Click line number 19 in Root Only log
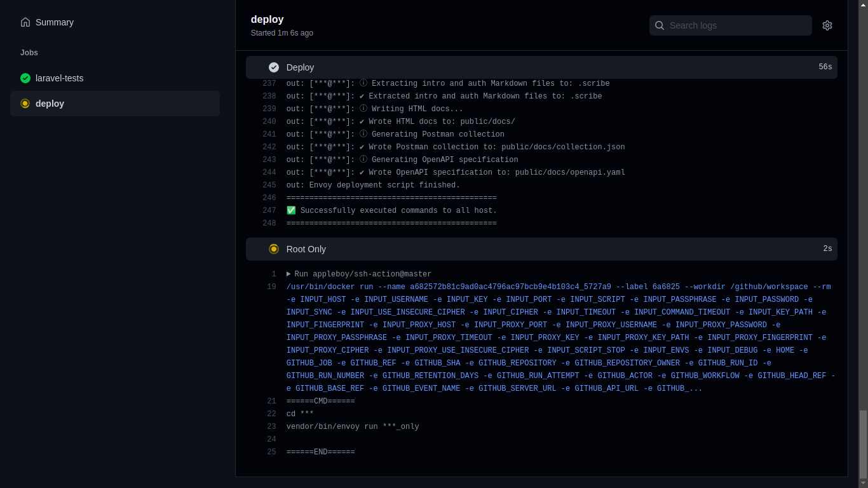868x488 pixels. pos(272,287)
